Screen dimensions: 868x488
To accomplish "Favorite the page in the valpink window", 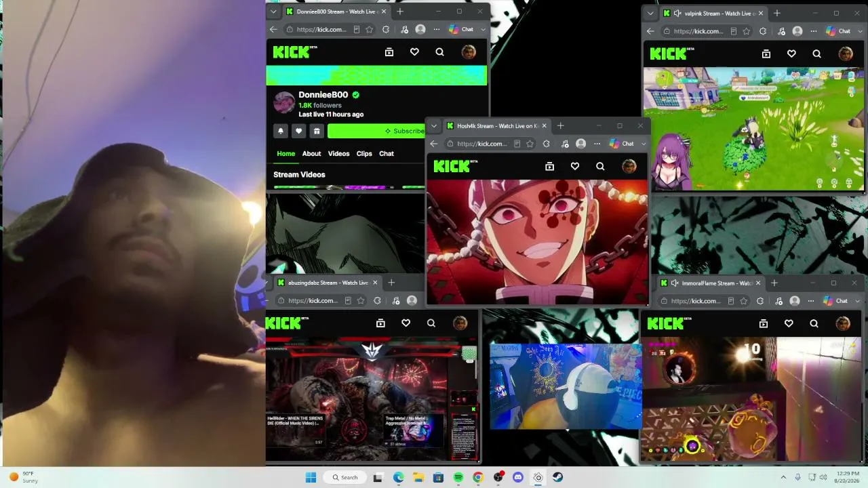I will pos(747,31).
